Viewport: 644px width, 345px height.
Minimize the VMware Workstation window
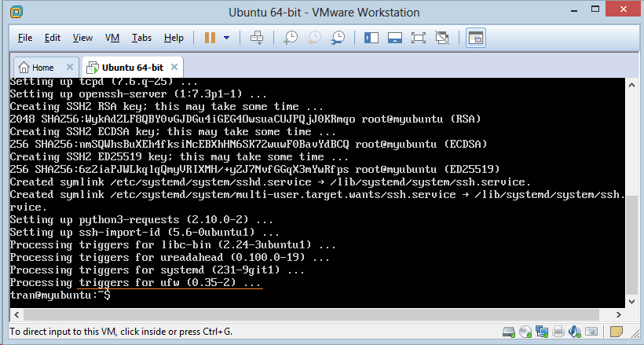[x=573, y=9]
